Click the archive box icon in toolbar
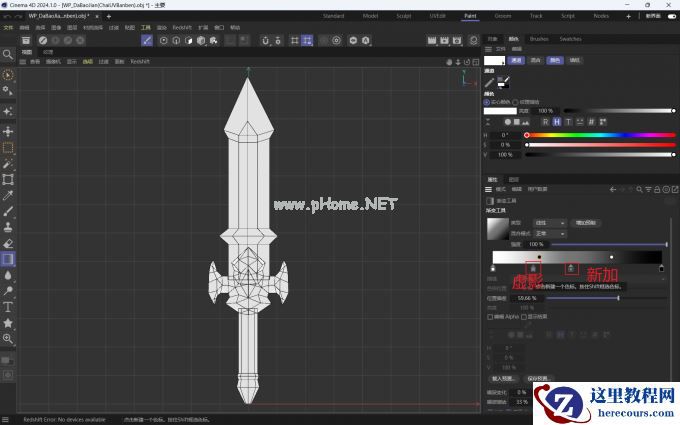 click(26, 40)
